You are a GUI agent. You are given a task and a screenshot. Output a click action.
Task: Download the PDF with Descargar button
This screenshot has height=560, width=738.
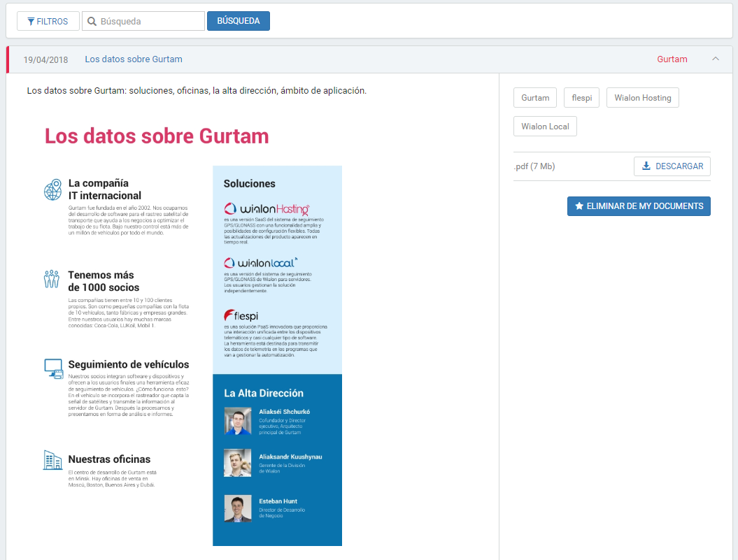[672, 166]
